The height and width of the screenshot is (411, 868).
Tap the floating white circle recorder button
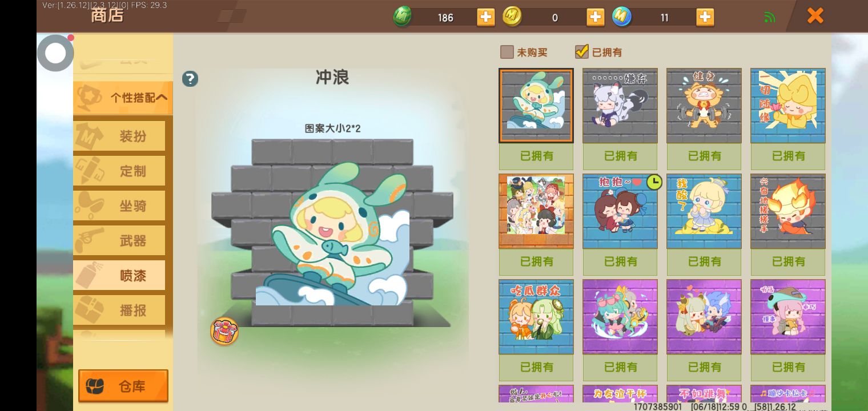pyautogui.click(x=55, y=53)
